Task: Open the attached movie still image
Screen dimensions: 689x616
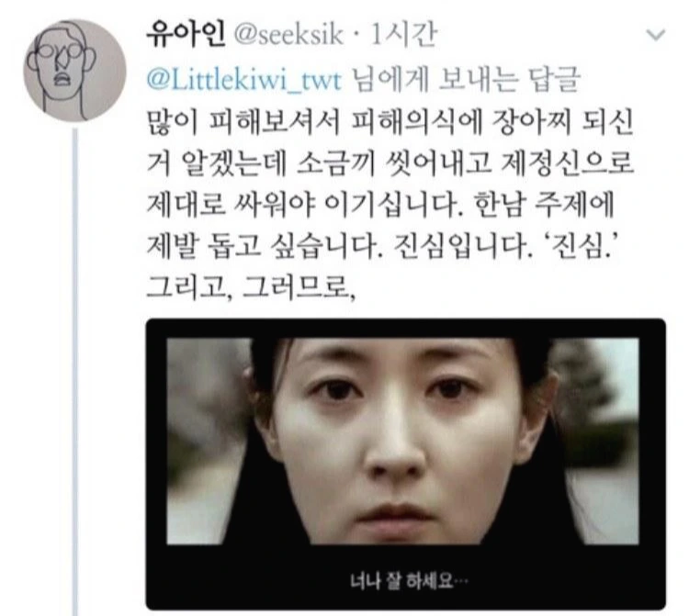Action: click(405, 465)
